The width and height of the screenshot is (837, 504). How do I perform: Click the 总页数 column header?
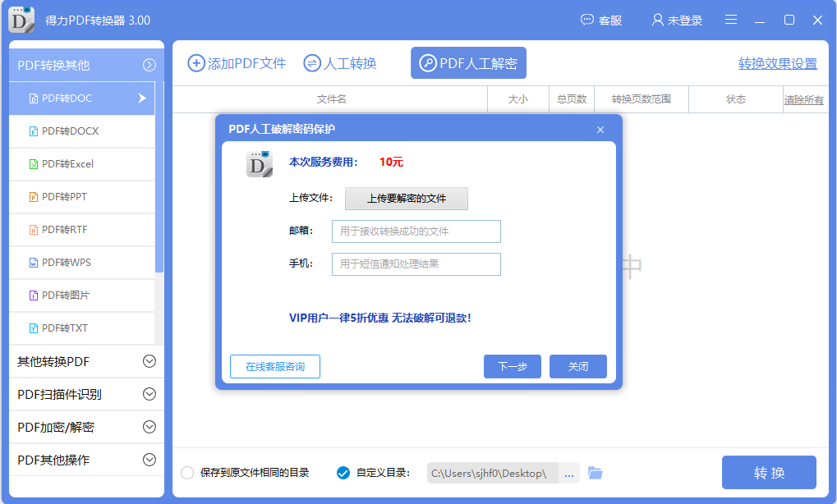pos(572,99)
